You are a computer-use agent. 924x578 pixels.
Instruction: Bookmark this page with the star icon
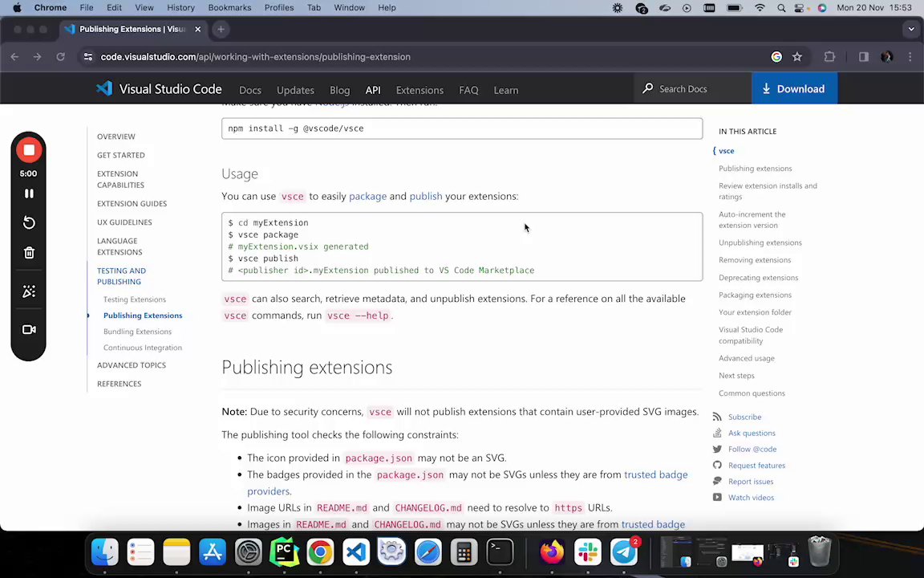[x=796, y=57]
